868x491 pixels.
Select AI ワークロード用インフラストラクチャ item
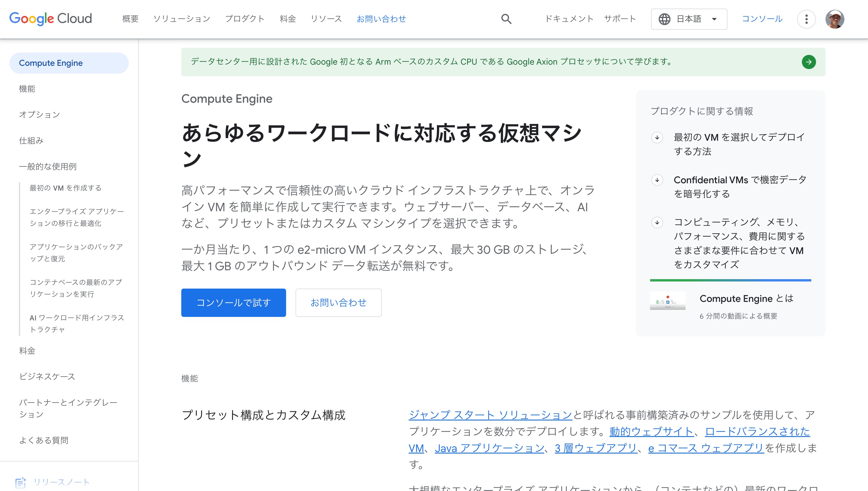(x=77, y=323)
